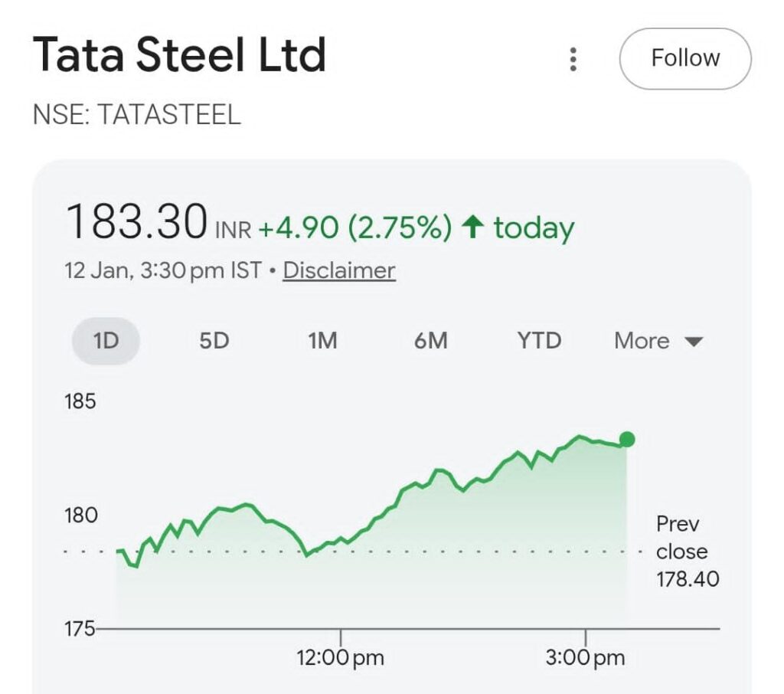Open the three-dot more options menu
The width and height of the screenshot is (784, 694).
[x=573, y=59]
